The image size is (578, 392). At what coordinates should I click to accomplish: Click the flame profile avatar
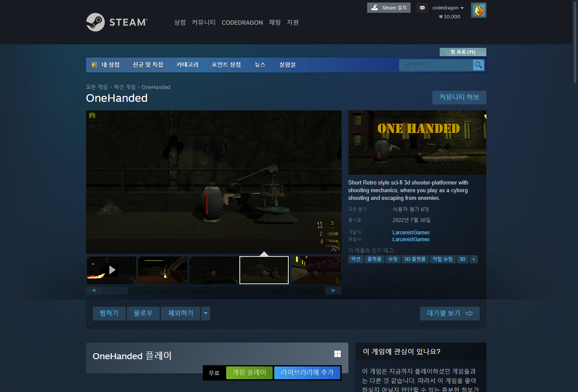(x=479, y=10)
